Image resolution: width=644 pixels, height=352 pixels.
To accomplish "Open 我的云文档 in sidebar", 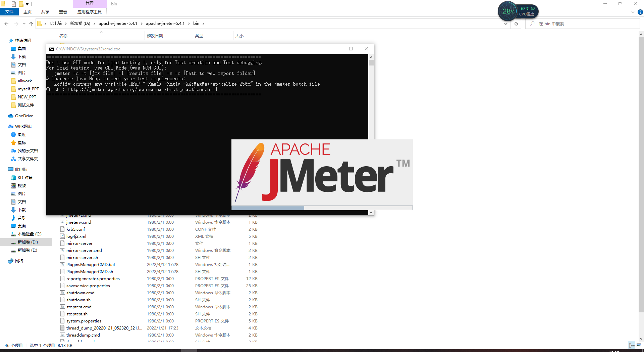I will (28, 151).
